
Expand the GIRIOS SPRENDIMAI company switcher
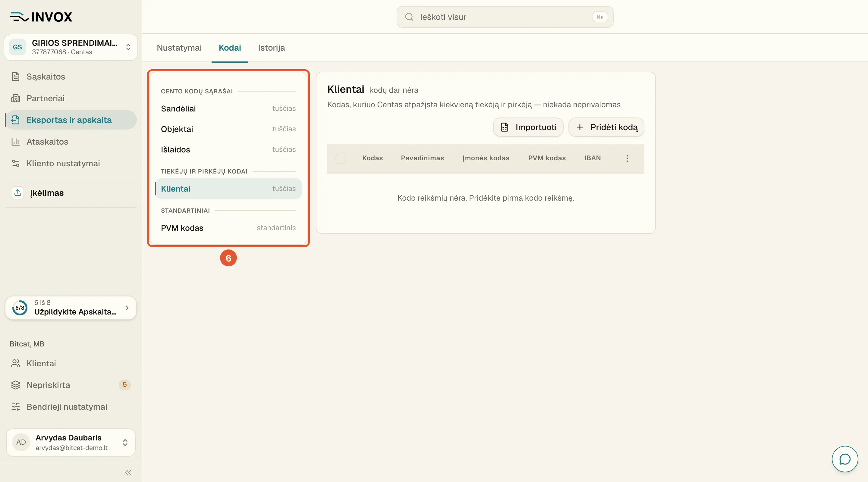coord(71,47)
